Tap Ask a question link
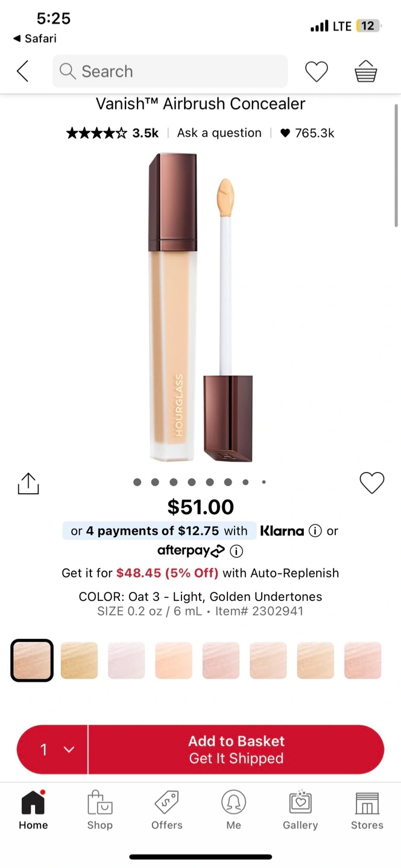 [x=219, y=133]
